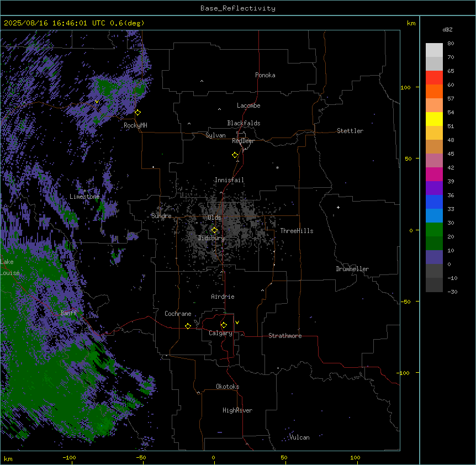Click the Olds town label
The image size is (476, 465).
[214, 218]
